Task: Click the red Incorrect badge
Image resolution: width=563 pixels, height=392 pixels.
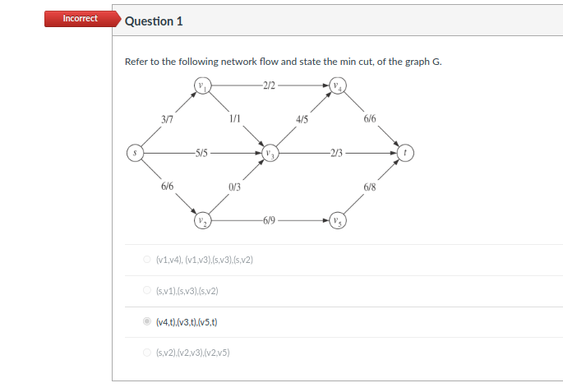Action: coord(82,19)
